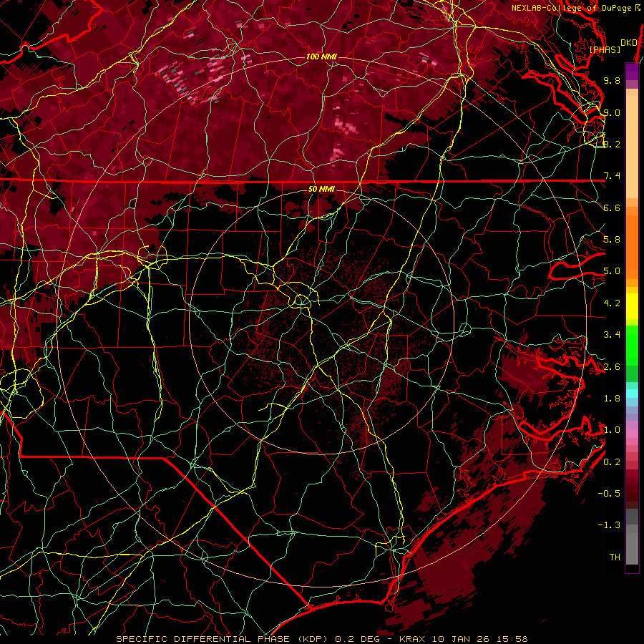
Task: Click the "[PHAS]" unit label
Action: (605, 49)
